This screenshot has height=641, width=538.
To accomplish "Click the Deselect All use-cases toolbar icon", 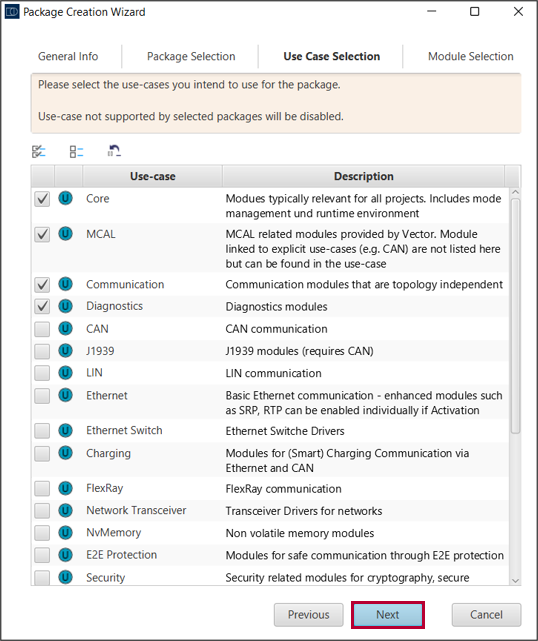I will point(76,152).
